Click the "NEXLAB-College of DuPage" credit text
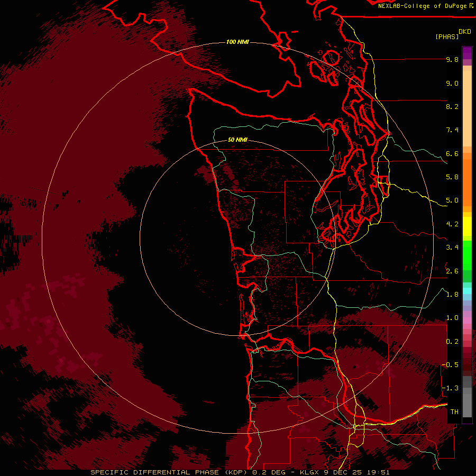476x476 pixels. tap(423, 6)
